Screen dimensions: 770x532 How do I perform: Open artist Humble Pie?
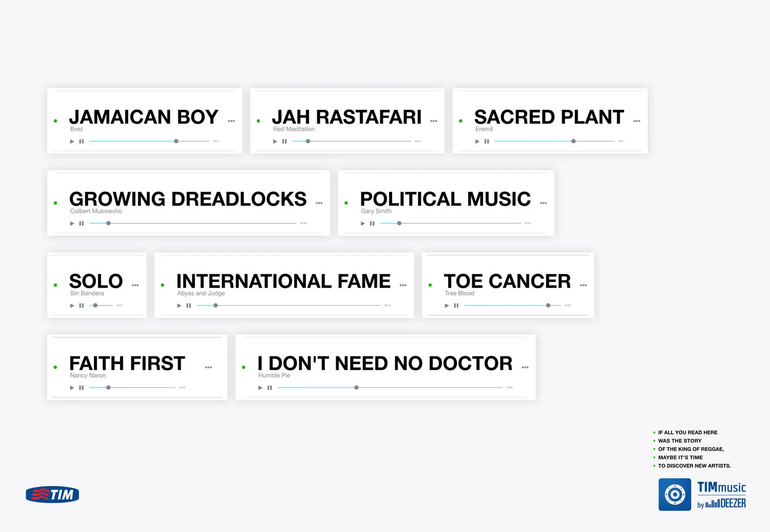tap(274, 376)
